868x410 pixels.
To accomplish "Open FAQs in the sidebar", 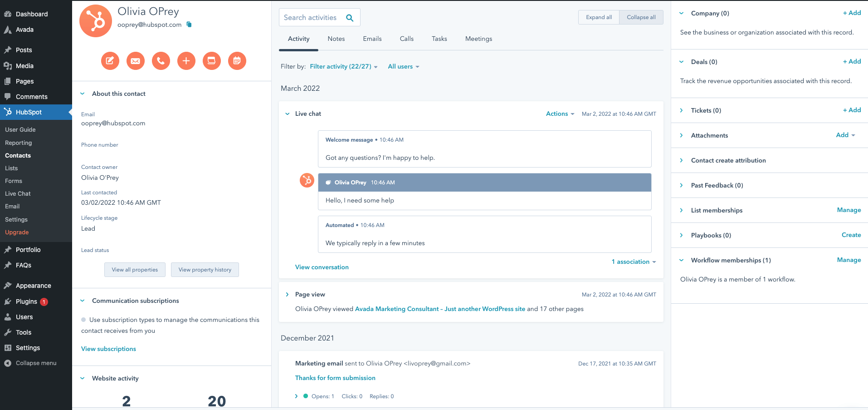I will coord(36,265).
